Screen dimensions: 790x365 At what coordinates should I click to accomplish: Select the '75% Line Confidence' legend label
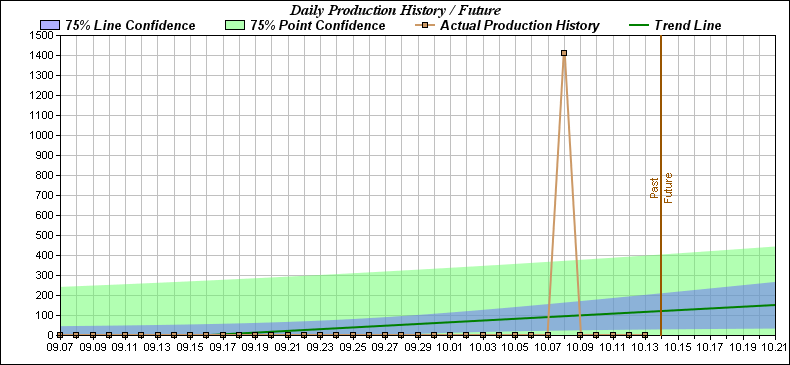pos(130,26)
